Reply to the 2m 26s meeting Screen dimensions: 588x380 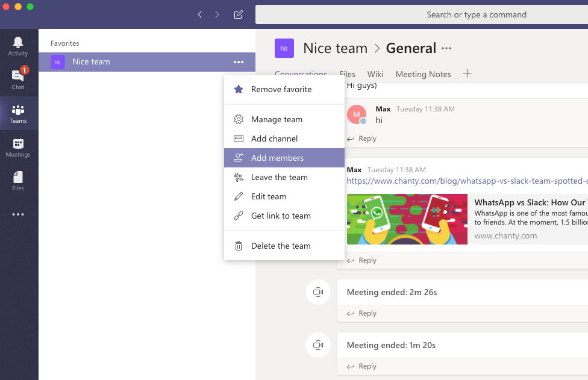click(362, 313)
